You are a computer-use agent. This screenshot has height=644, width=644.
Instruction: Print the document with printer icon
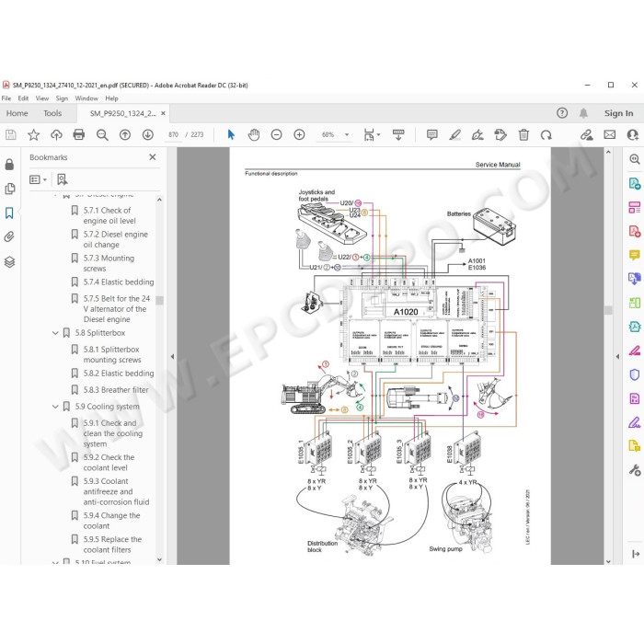pyautogui.click(x=79, y=134)
